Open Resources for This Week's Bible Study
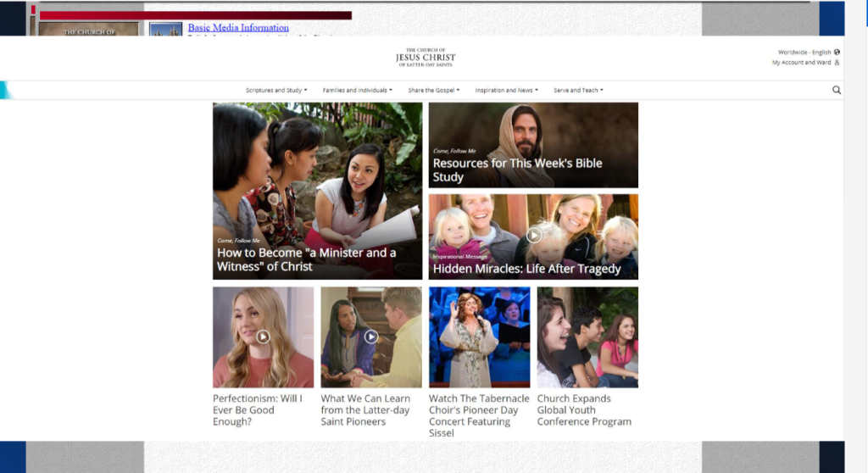Screen dimensions: 868x473 click(516, 170)
